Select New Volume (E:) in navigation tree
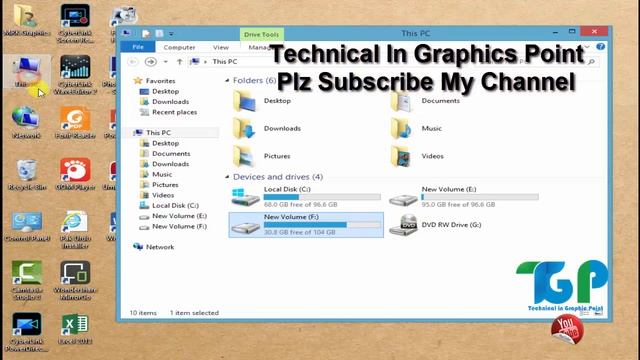The width and height of the screenshot is (640, 360). tap(173, 216)
